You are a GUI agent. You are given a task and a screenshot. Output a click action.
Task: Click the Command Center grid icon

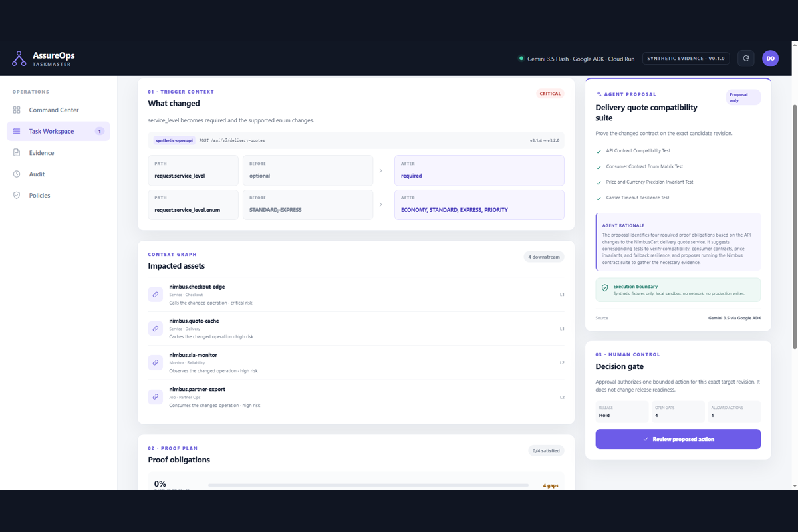[x=17, y=110]
